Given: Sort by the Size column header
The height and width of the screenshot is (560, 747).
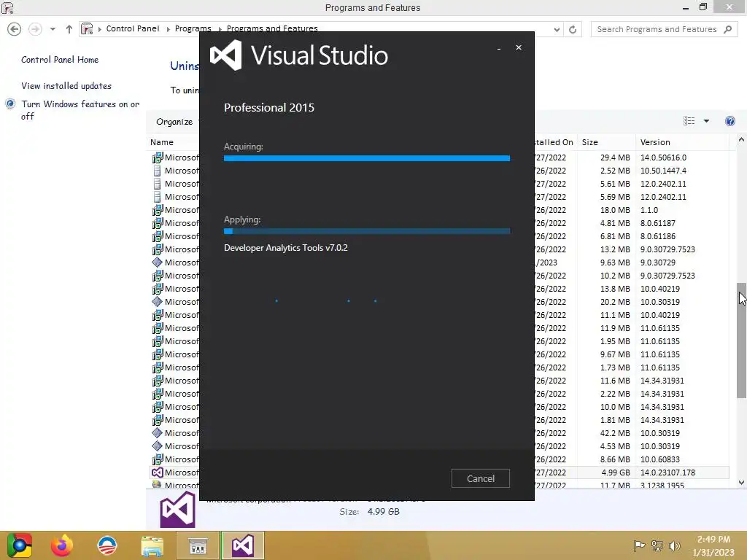Looking at the screenshot, I should (589, 142).
